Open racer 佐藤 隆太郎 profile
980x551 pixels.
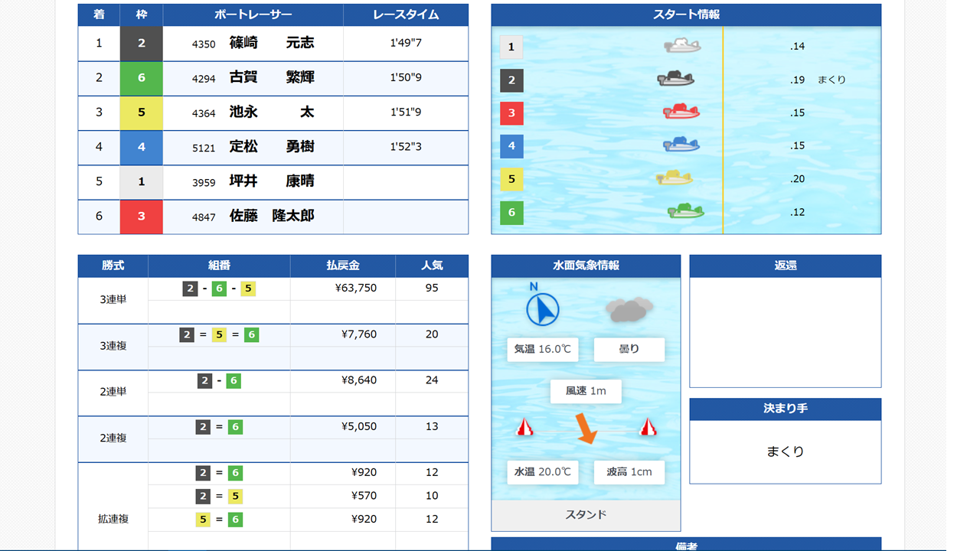pyautogui.click(x=272, y=217)
